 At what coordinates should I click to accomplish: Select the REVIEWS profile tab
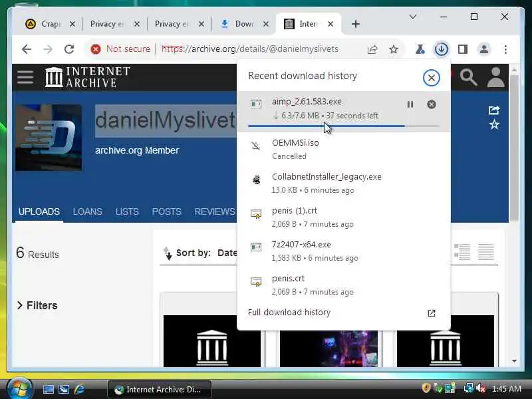tap(215, 211)
